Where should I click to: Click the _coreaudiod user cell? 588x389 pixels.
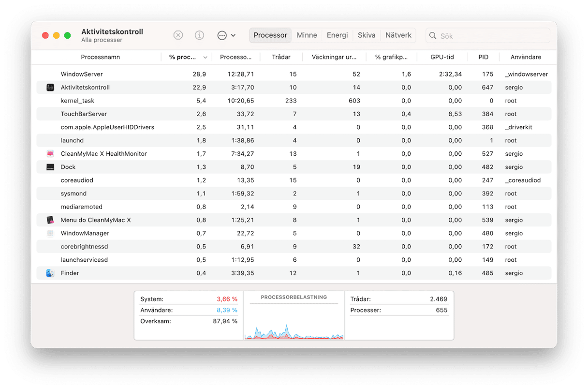tap(523, 180)
